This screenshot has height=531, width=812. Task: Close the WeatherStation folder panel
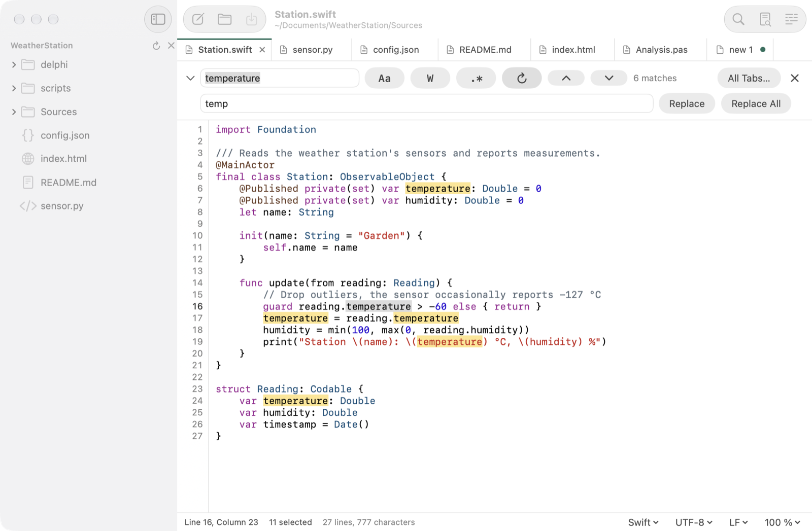(x=171, y=46)
